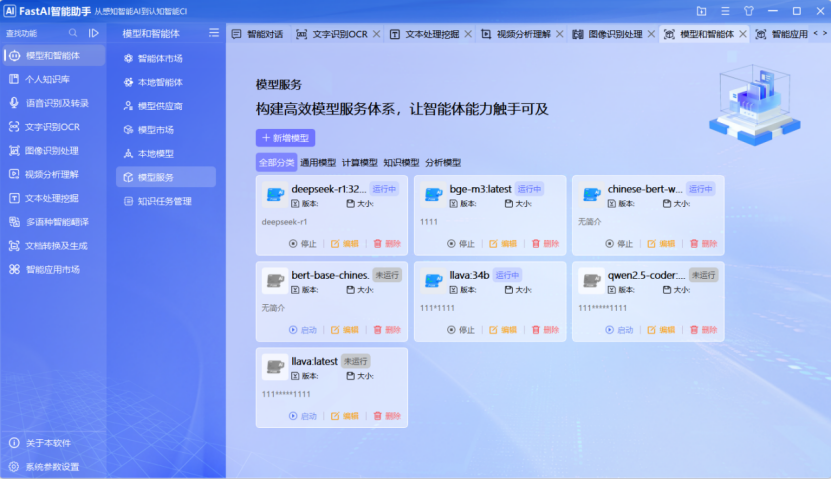Delete the bert-base-chines model
Screen dimensions: 831x480
coord(387,330)
